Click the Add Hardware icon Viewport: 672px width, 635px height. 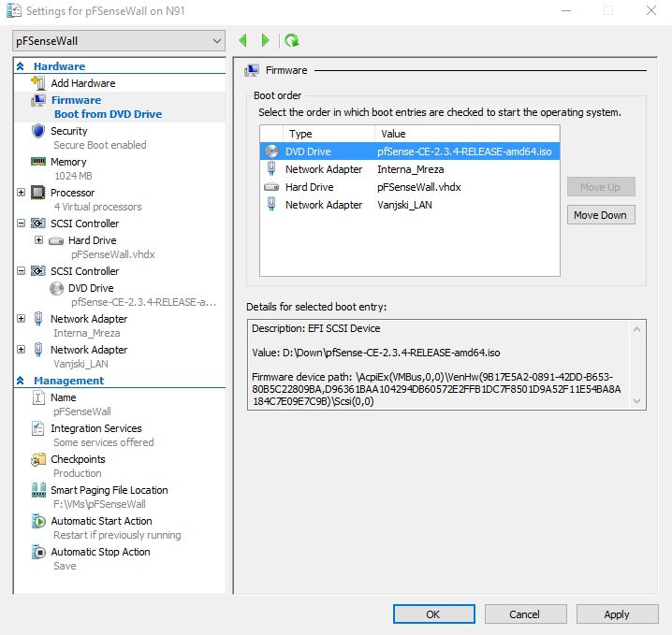coord(38,83)
